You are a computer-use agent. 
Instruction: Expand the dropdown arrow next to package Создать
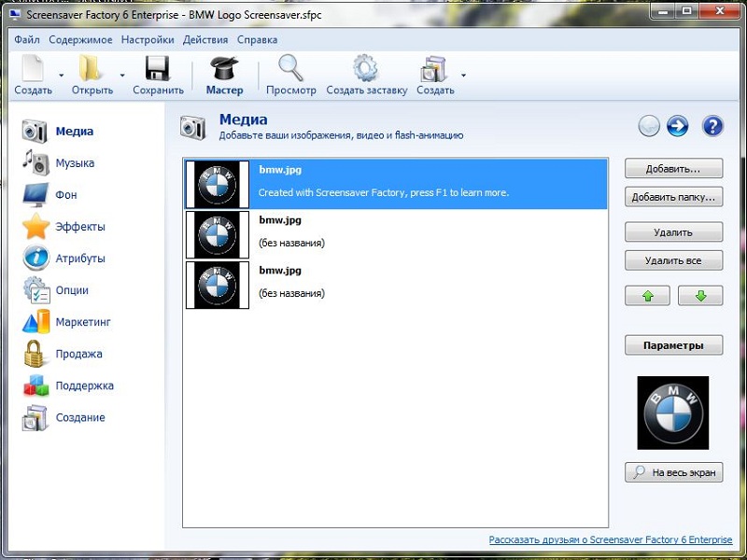(x=463, y=76)
